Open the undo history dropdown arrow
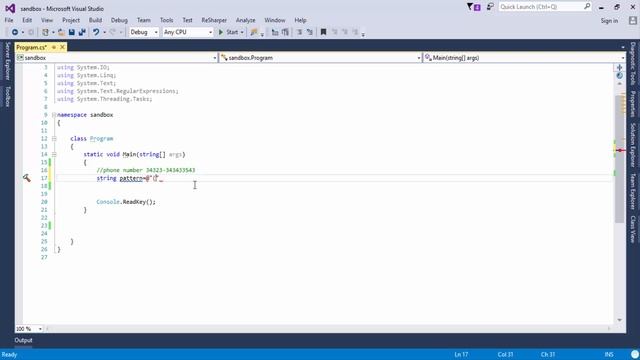The height and width of the screenshot is (360, 640). pyautogui.click(x=104, y=32)
